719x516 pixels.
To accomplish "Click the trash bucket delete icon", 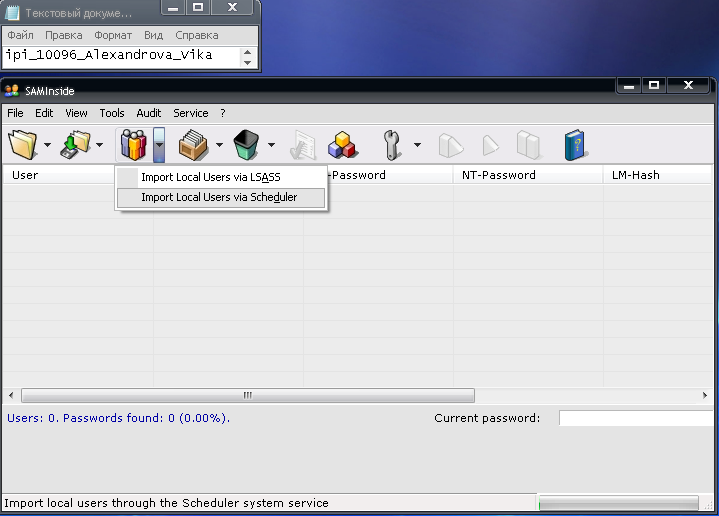I will 246,144.
